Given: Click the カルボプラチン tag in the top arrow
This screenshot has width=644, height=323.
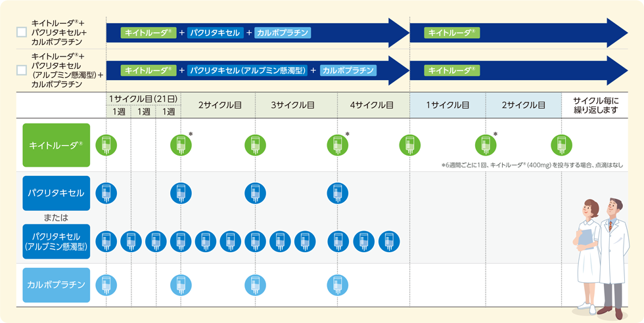Looking at the screenshot, I should tap(282, 32).
